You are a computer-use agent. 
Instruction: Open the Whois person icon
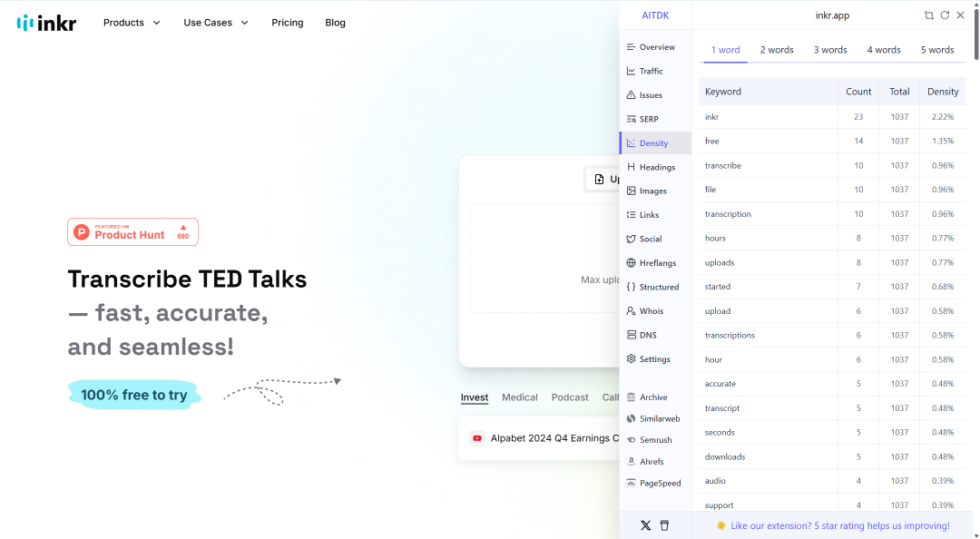pos(632,310)
